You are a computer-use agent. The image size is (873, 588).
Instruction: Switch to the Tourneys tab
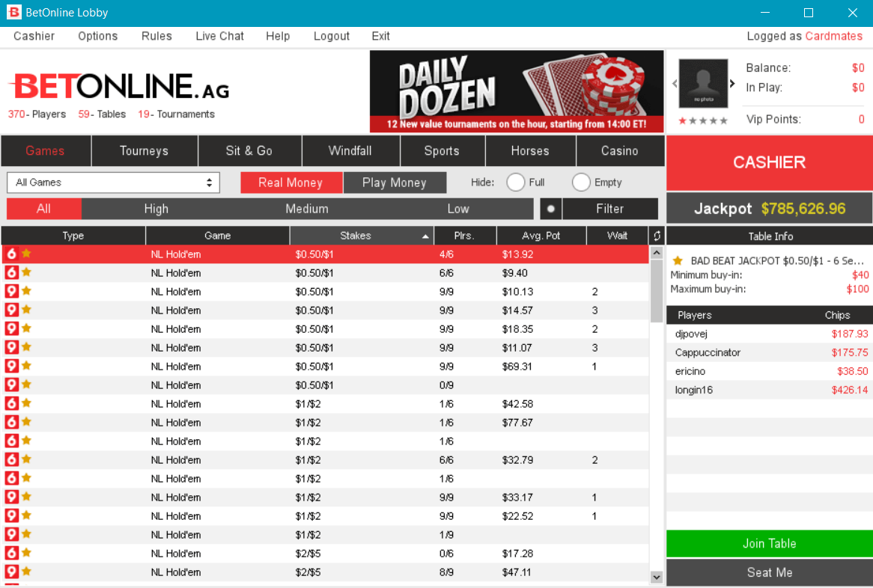[x=144, y=150]
